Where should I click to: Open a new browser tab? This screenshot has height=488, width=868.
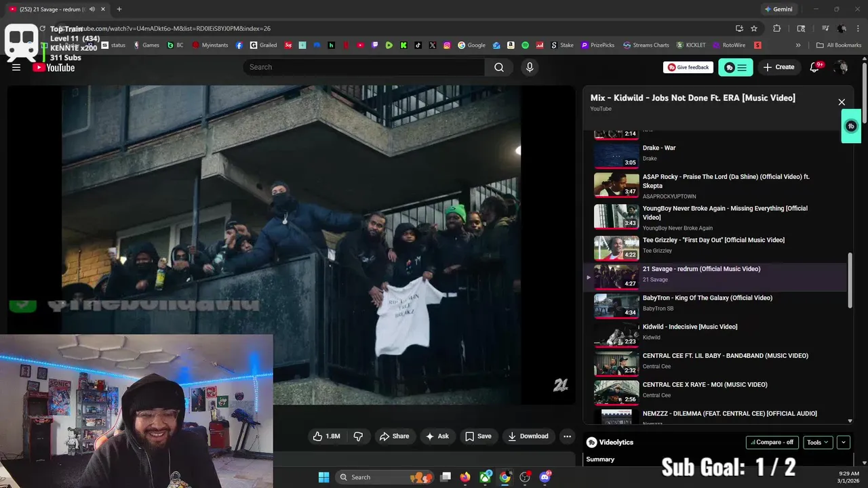pyautogui.click(x=119, y=9)
